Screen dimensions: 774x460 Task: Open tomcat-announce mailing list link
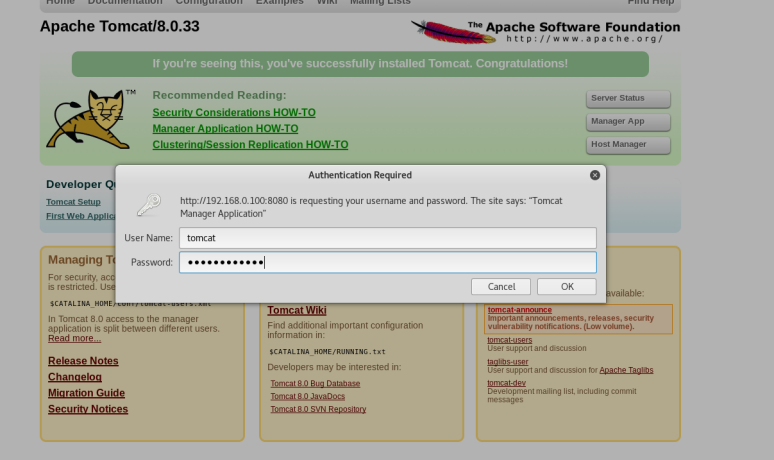520,310
